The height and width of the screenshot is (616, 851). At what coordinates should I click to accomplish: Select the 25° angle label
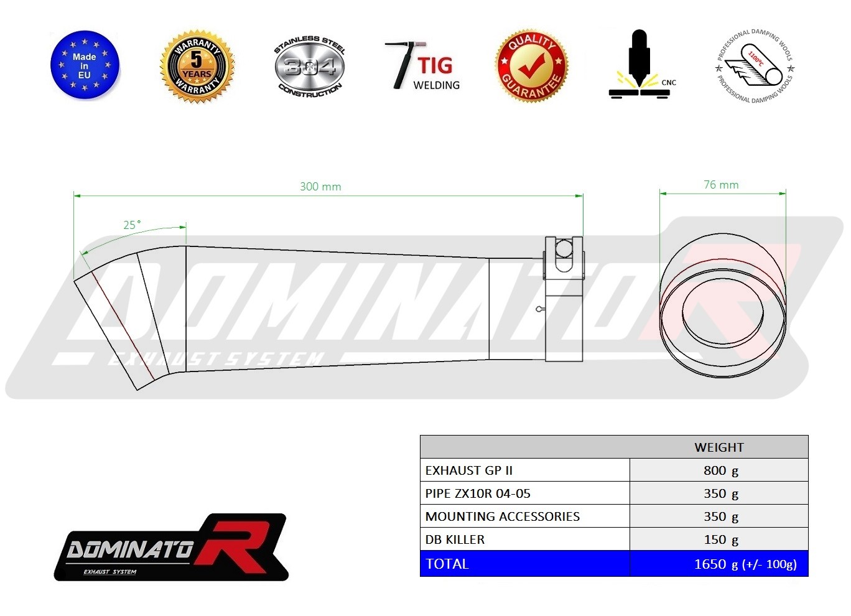point(132,225)
